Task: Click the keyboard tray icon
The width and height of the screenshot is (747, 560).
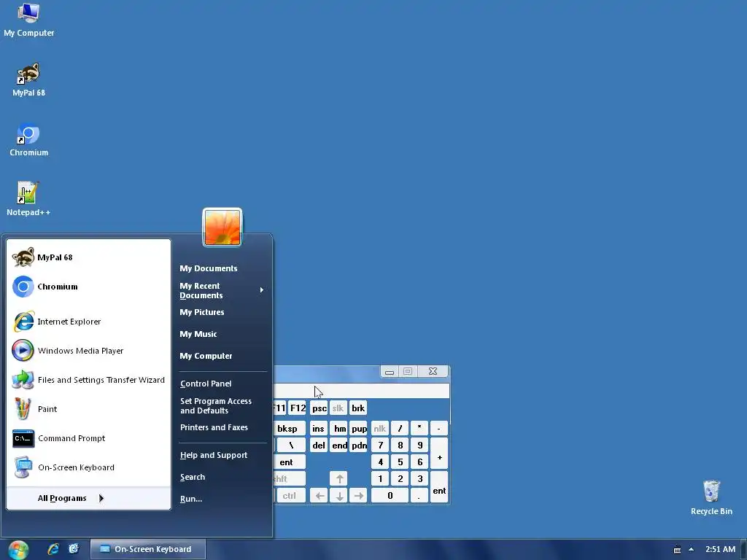Action: point(677,550)
